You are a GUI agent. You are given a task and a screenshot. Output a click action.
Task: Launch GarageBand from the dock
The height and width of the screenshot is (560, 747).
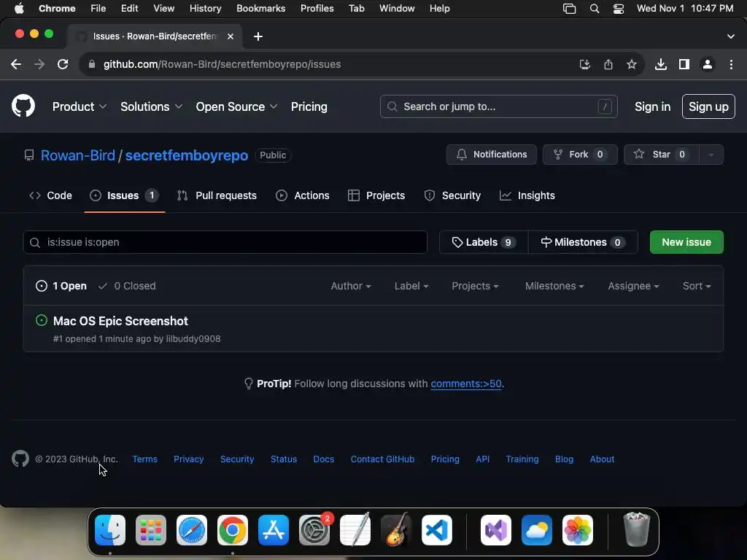click(396, 530)
